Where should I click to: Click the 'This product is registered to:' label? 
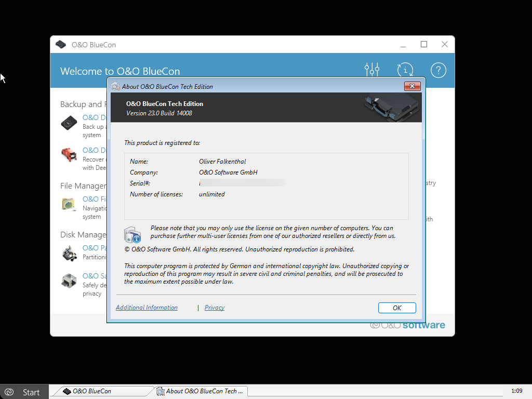162,143
